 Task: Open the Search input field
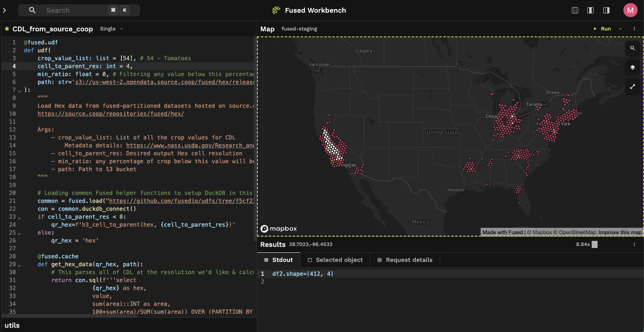click(79, 10)
